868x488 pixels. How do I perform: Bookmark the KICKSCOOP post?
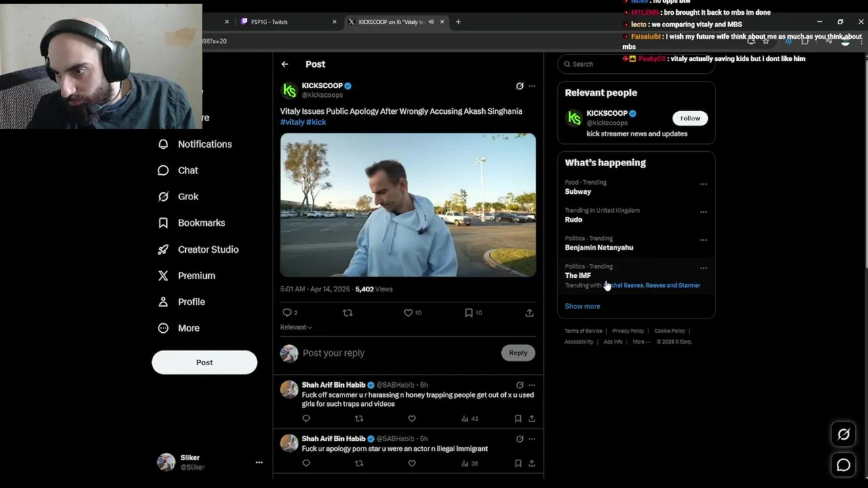coord(469,312)
